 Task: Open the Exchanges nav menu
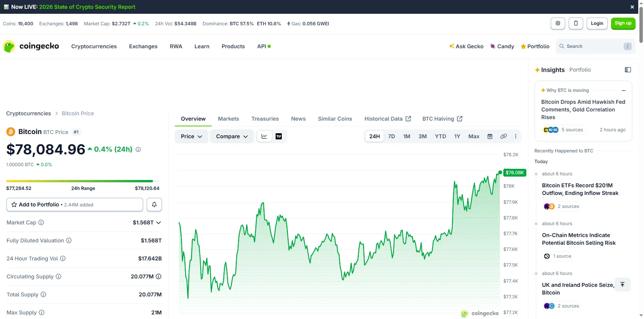143,46
